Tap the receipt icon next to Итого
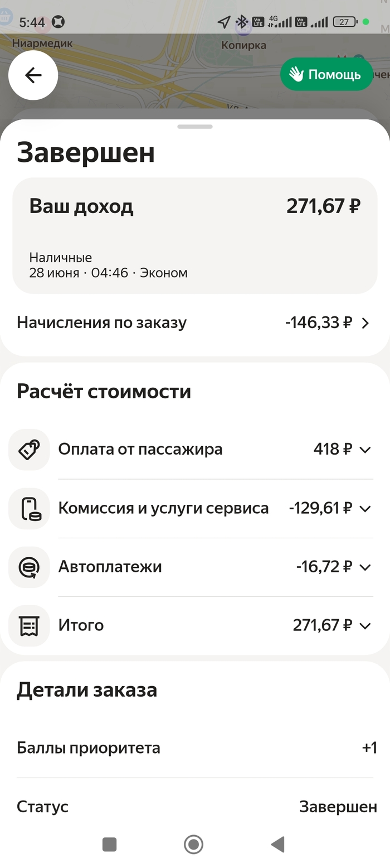 point(29,626)
